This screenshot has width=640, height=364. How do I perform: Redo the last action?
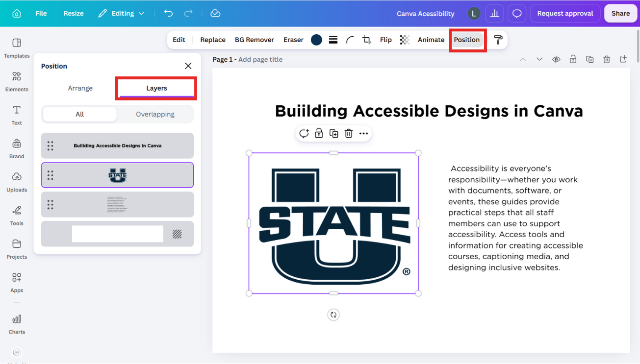click(188, 14)
